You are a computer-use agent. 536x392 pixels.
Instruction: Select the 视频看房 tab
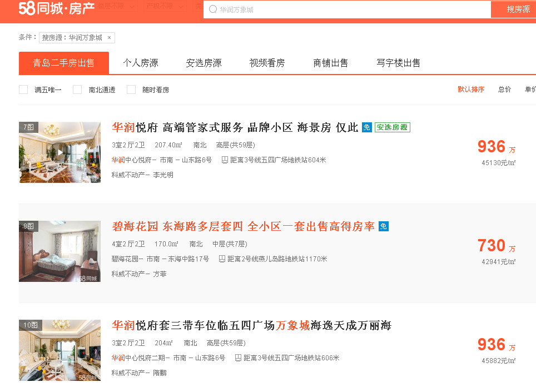[x=266, y=63]
